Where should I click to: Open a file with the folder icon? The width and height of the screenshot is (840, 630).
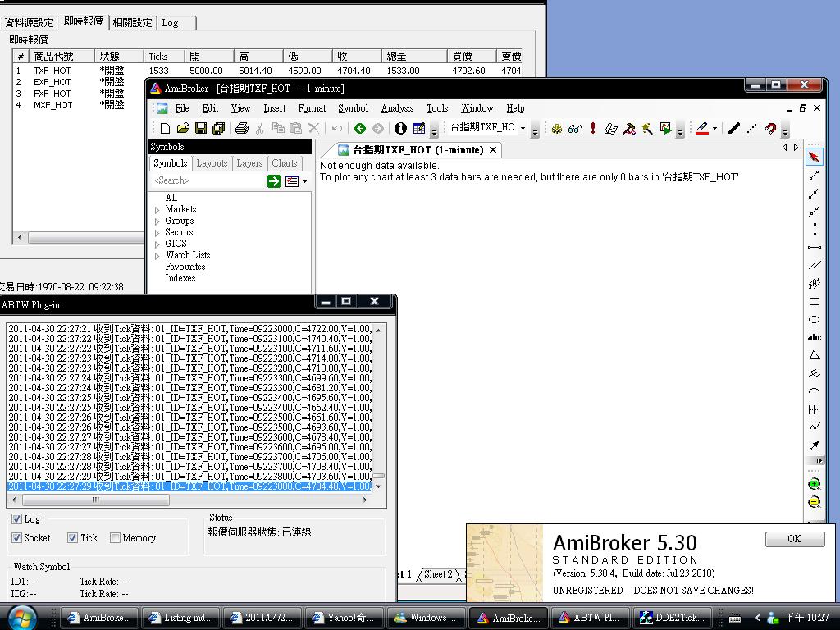(x=183, y=128)
